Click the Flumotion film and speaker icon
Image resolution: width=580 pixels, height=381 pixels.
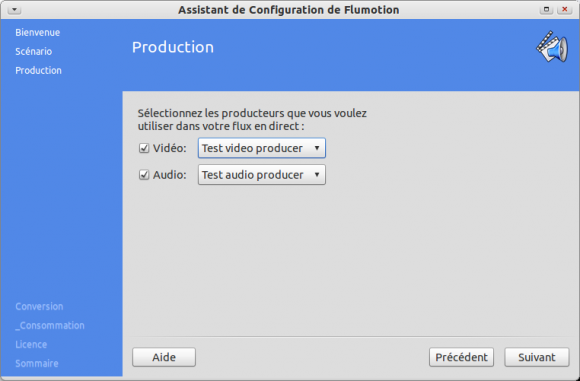pos(552,47)
